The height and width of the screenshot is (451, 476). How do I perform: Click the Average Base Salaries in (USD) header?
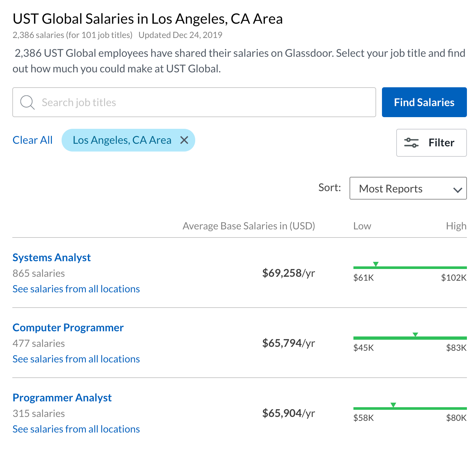(x=249, y=226)
